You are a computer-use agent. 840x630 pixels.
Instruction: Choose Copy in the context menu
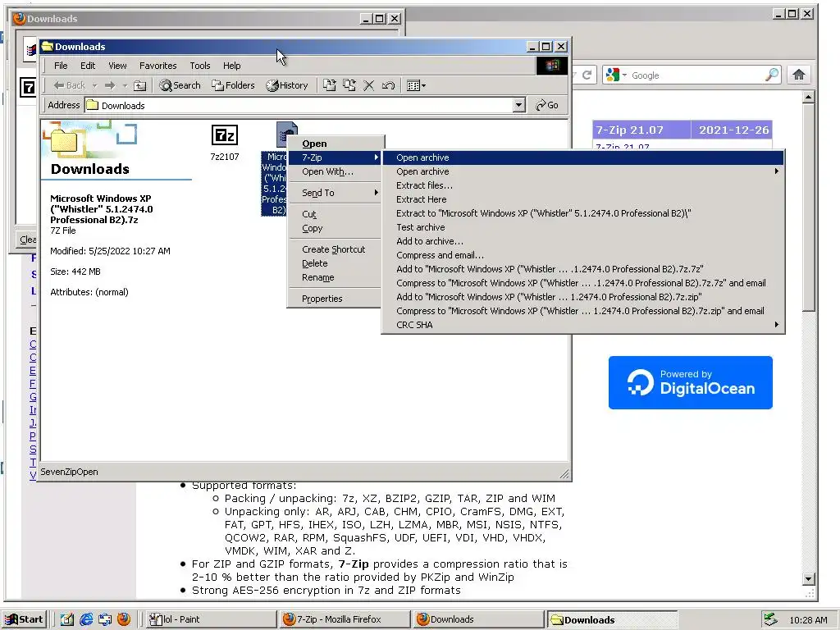[x=336, y=228]
